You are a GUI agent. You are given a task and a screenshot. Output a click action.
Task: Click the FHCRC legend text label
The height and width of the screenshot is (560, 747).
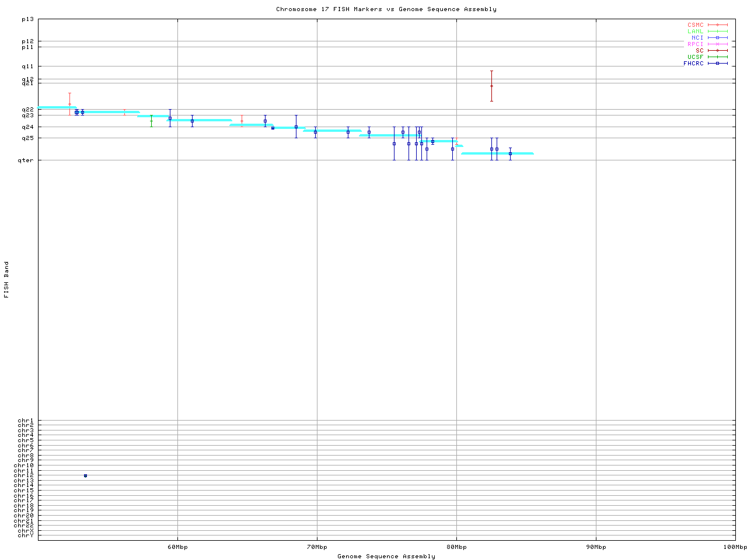(693, 64)
